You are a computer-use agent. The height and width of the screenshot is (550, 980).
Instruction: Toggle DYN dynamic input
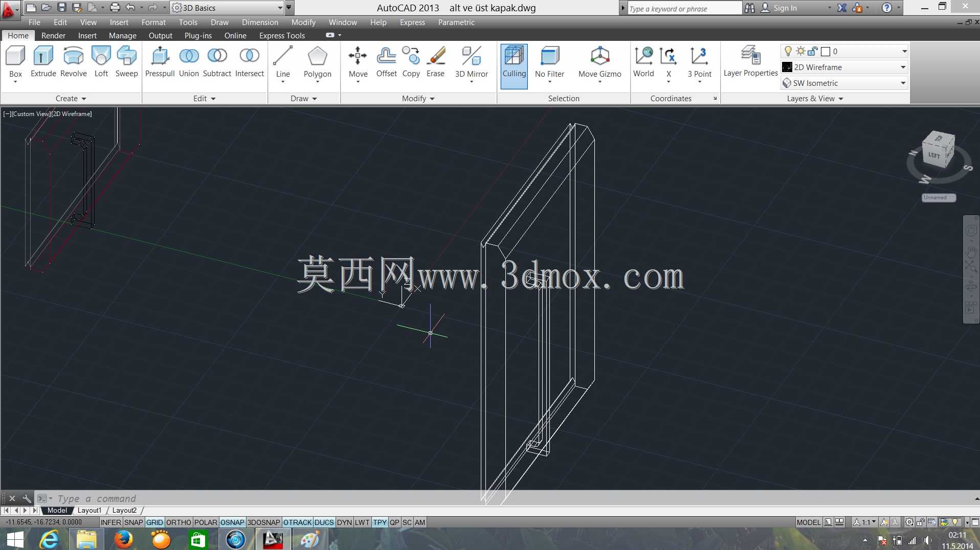coord(344,522)
